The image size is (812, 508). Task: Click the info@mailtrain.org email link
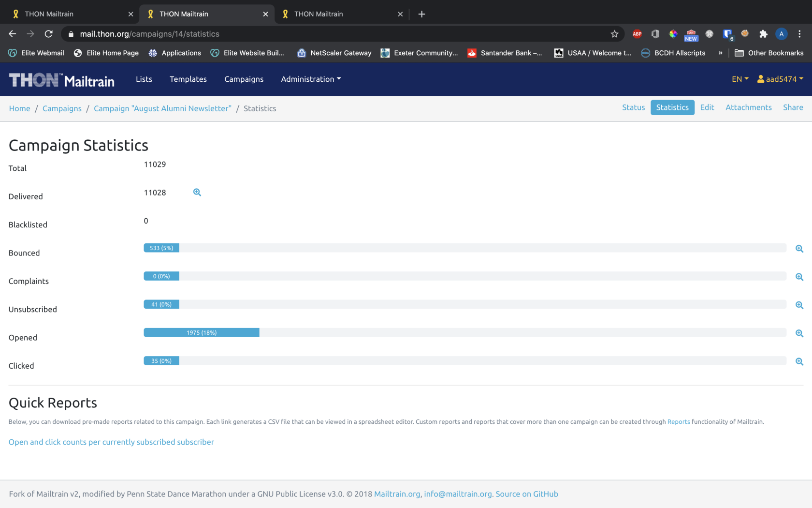click(x=458, y=494)
